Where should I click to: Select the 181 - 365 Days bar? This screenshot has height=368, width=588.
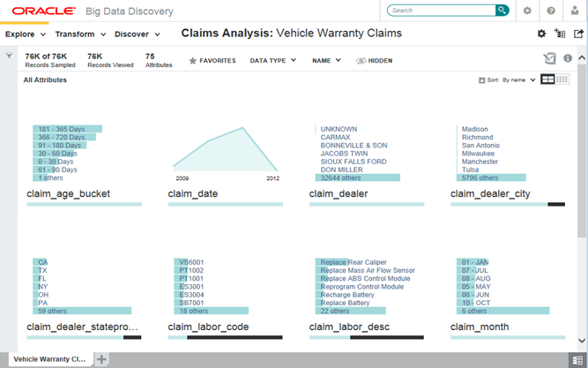tap(68, 129)
